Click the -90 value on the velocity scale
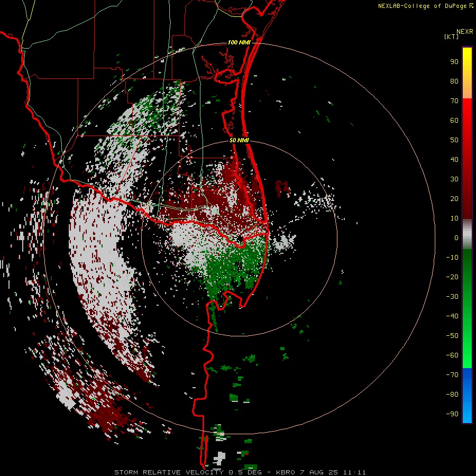Screen dimensions: 476x476 (452, 414)
